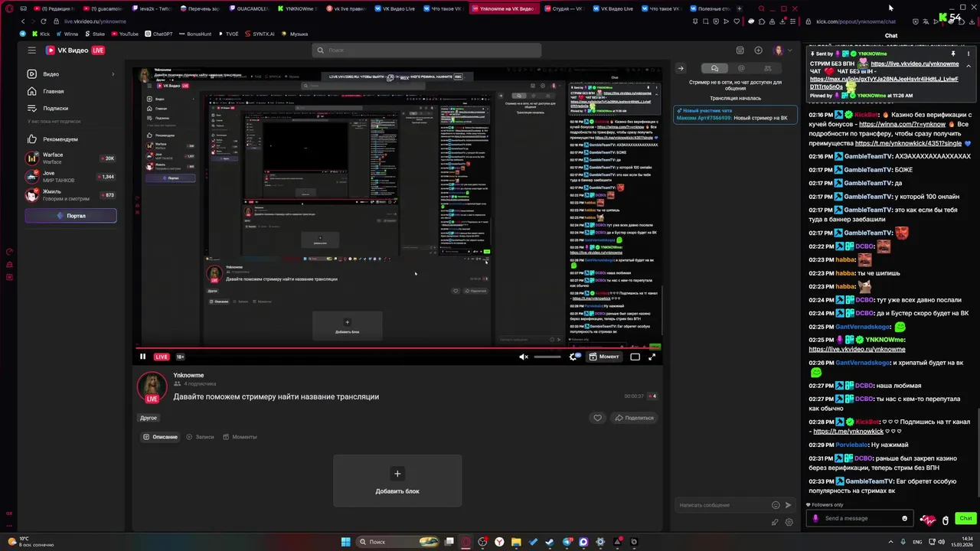Click the rocket icon under VK chat

(775, 522)
